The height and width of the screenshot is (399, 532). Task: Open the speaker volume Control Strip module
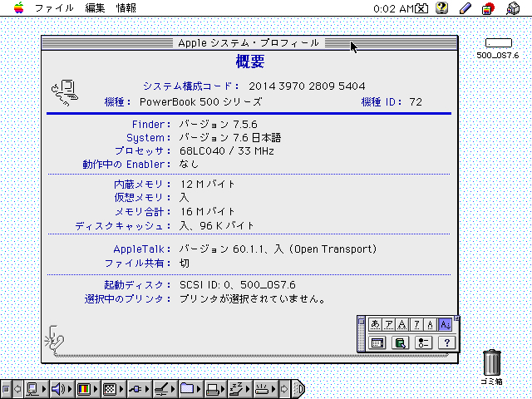(x=62, y=389)
